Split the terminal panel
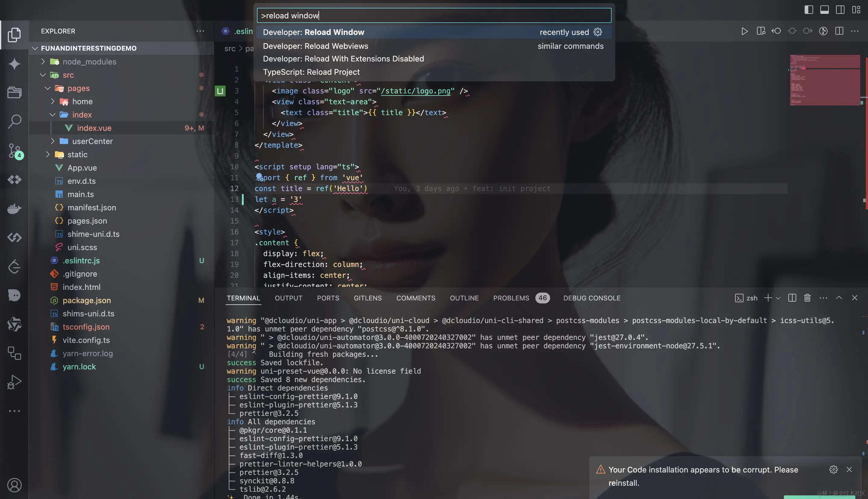The width and height of the screenshot is (868, 499). click(792, 298)
